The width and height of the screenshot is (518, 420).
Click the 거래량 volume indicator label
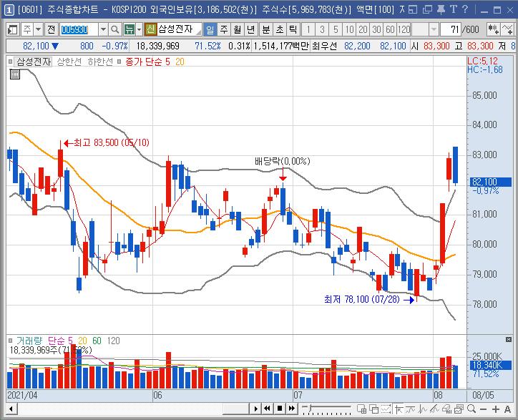tap(29, 341)
